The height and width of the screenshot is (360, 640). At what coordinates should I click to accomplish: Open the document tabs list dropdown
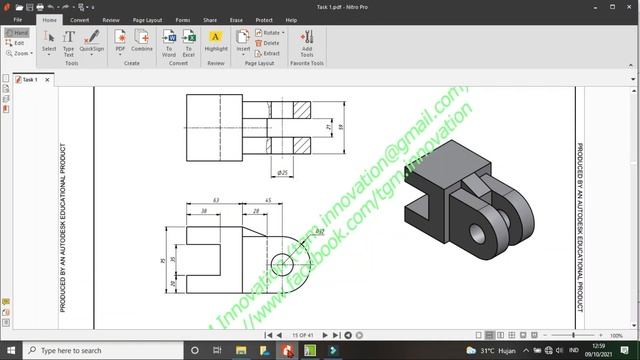coord(633,79)
